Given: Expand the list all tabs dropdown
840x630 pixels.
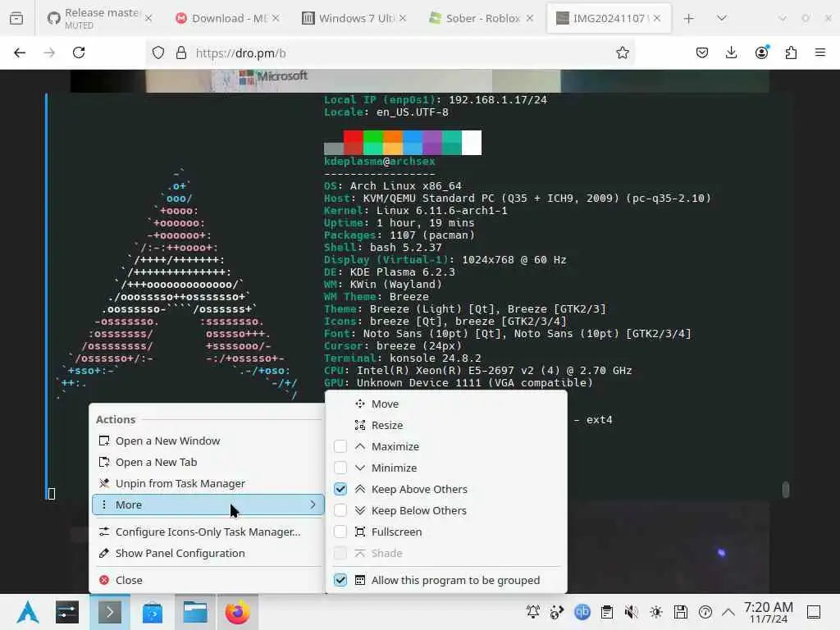Looking at the screenshot, I should pyautogui.click(x=722, y=18).
